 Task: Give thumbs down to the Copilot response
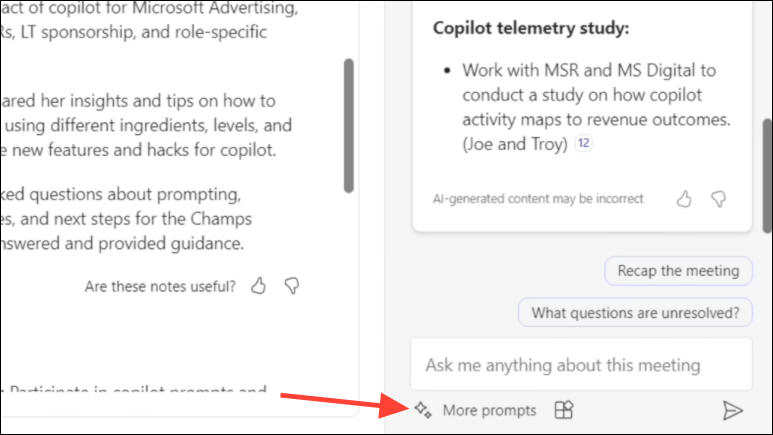[718, 199]
